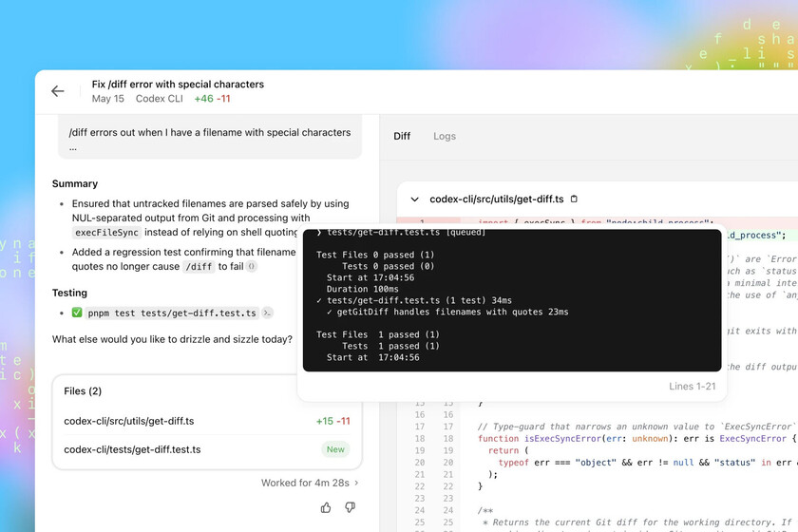The image size is (798, 532).
Task: Click the 'May 15' date label
Action: (x=108, y=99)
